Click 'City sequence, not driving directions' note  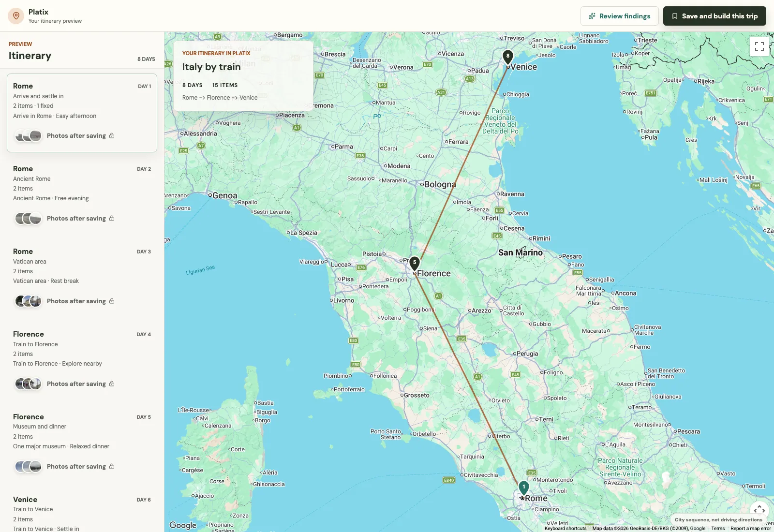pyautogui.click(x=718, y=520)
